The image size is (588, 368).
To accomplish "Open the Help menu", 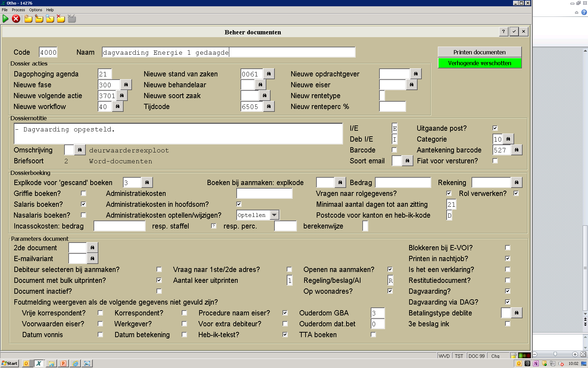I will (x=50, y=10).
